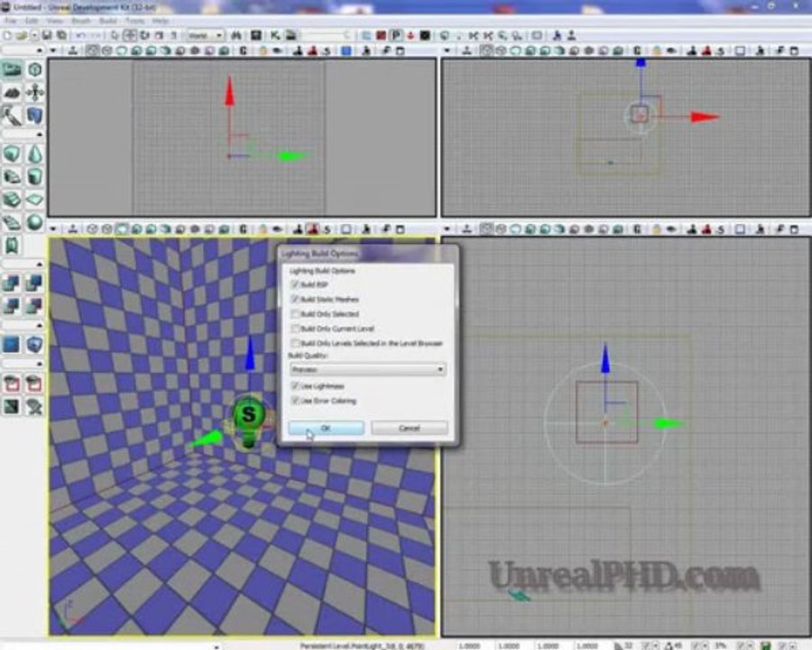The height and width of the screenshot is (650, 812).
Task: Toggle Game View 'G' in perspective viewport
Action: [243, 228]
